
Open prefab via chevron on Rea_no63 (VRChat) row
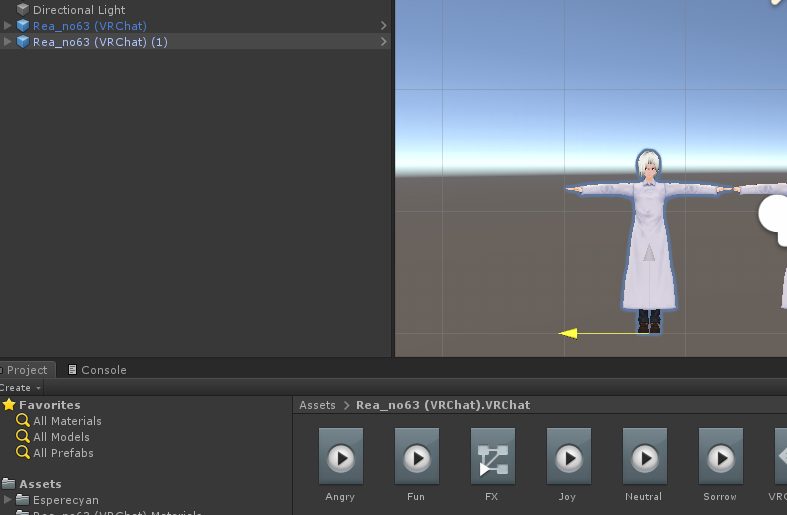(x=383, y=26)
